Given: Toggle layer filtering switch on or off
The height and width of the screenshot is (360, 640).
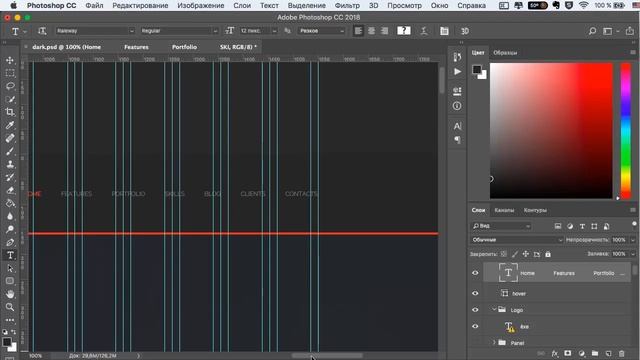Looking at the screenshot, I should (x=634, y=224).
